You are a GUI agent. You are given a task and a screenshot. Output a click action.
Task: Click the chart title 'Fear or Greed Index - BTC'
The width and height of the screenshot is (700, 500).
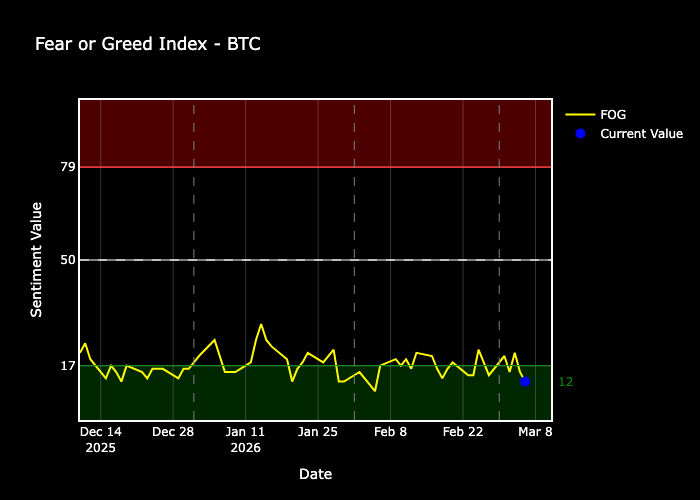[x=148, y=44]
